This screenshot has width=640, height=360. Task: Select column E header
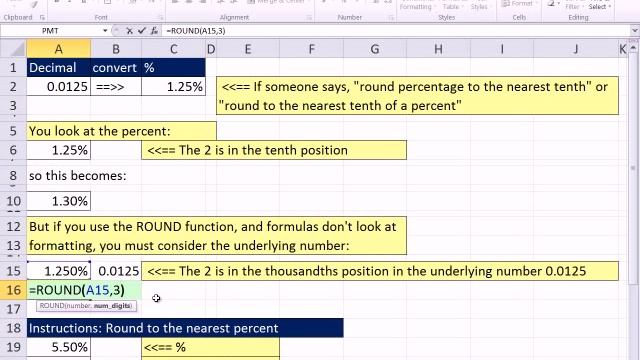point(248,49)
